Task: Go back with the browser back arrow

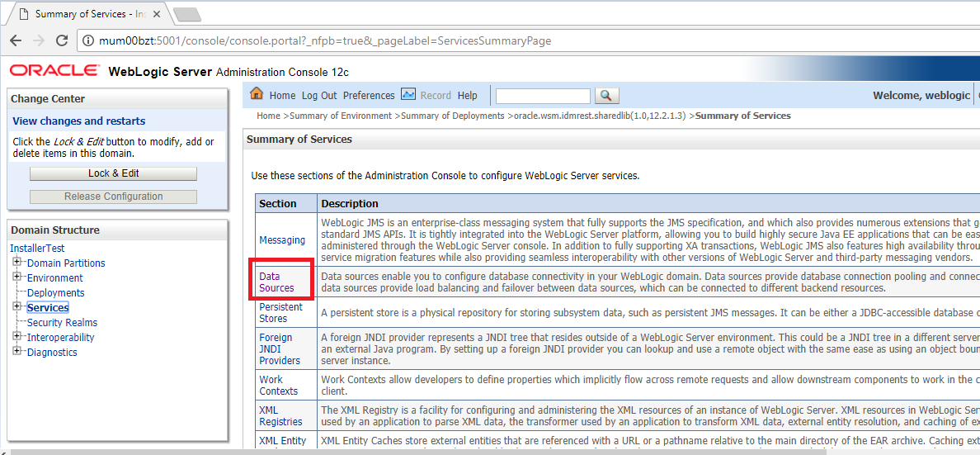Action: (16, 40)
